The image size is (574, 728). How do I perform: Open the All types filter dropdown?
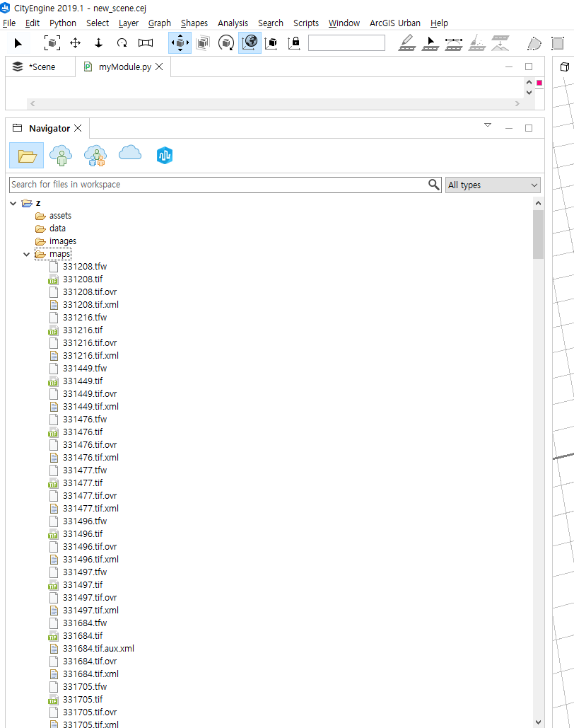click(493, 185)
